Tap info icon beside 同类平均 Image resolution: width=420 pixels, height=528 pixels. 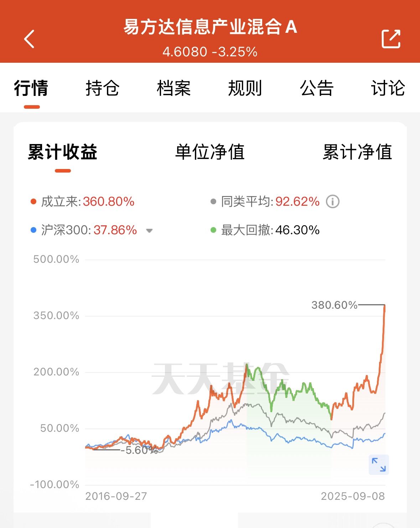(333, 202)
